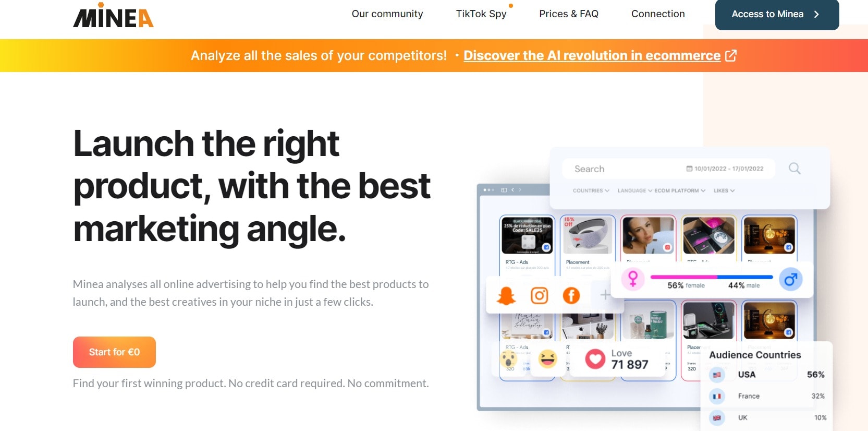The width and height of the screenshot is (868, 431).
Task: Click the laughing emoji reaction
Action: tap(547, 359)
